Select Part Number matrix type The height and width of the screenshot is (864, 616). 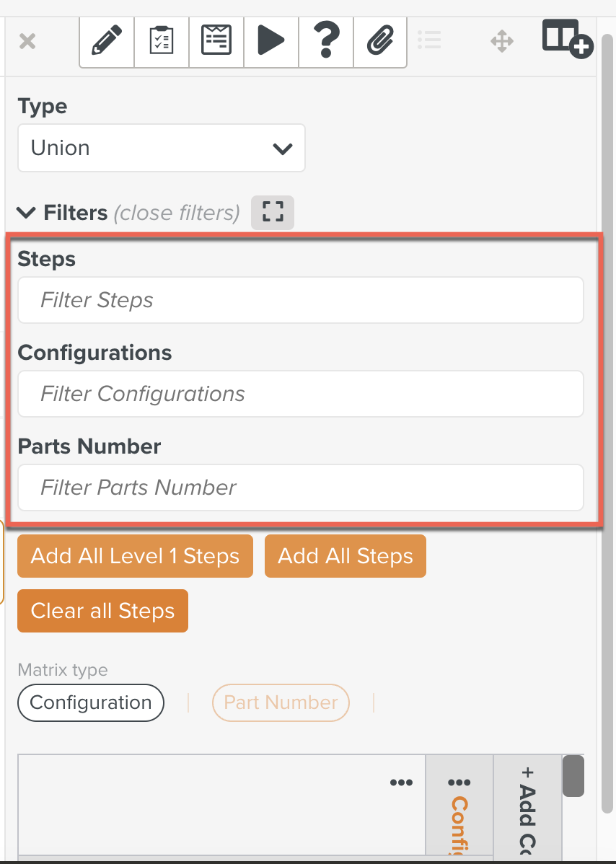click(x=281, y=702)
